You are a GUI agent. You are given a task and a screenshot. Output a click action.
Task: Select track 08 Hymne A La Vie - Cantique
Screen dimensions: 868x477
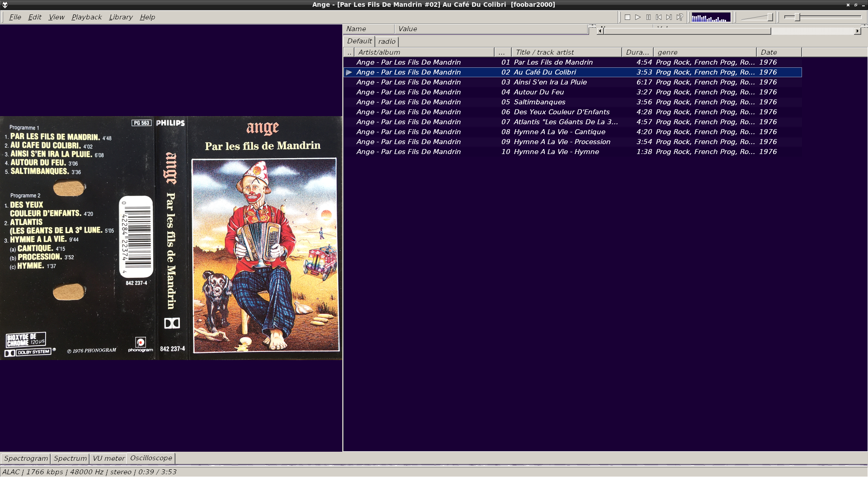point(573,132)
